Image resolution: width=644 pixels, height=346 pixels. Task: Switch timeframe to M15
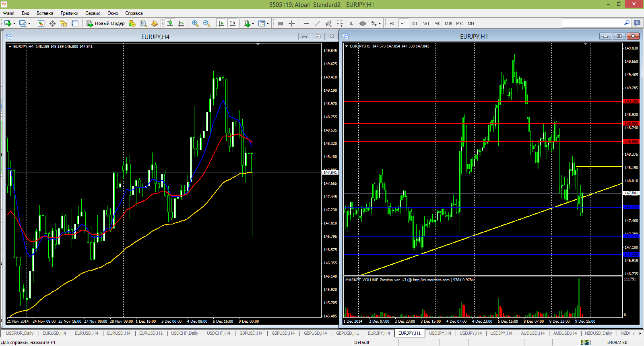point(448,23)
